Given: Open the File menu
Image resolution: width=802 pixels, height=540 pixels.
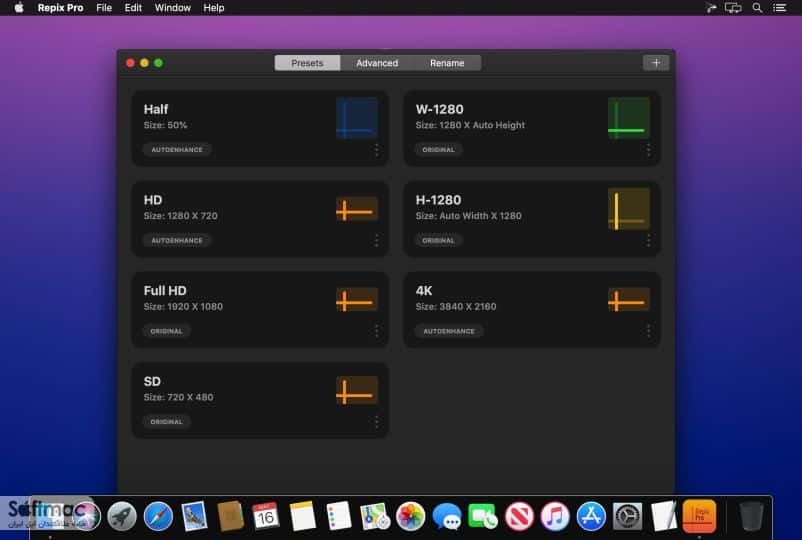Looking at the screenshot, I should (x=104, y=8).
